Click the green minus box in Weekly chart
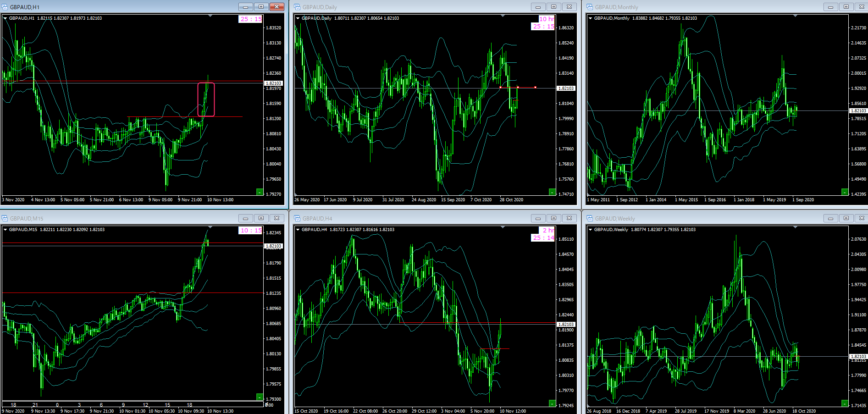This screenshot has width=868, height=414. tap(845, 403)
